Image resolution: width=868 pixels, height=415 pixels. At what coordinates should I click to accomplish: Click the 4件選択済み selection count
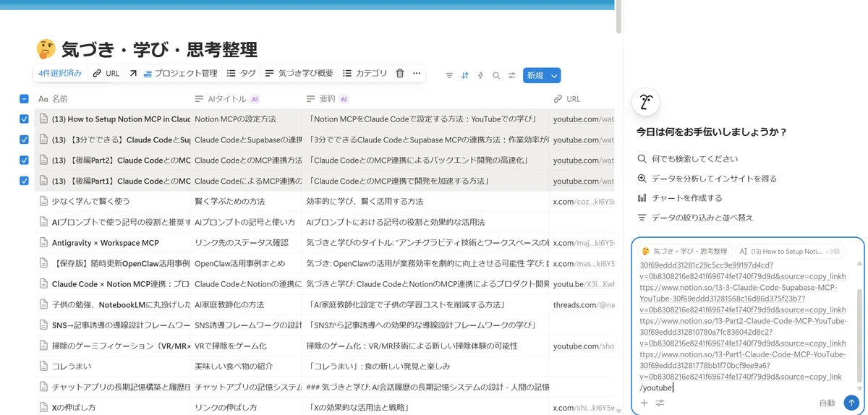click(60, 73)
